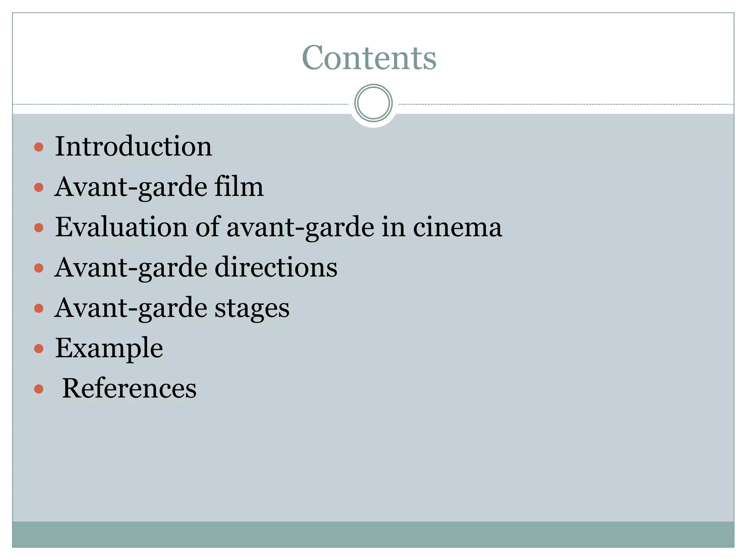747x560 pixels.
Task: Click the Avant-garde film list item
Action: [x=159, y=187]
